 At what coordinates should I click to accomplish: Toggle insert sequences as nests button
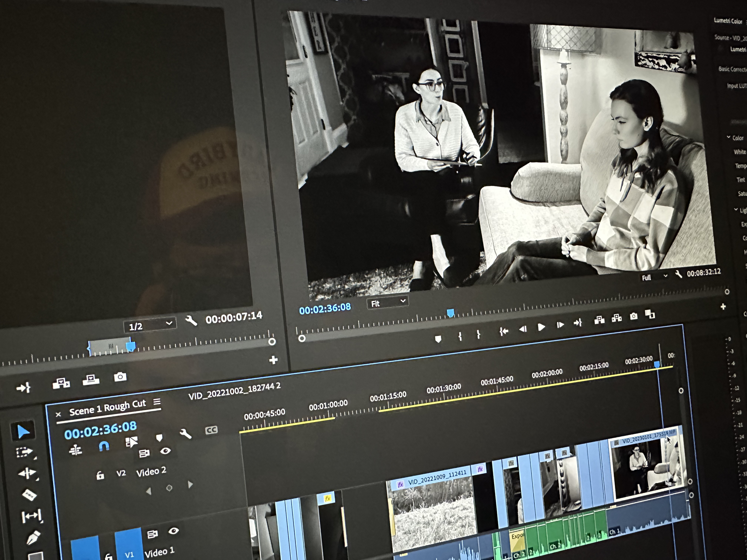76,450
